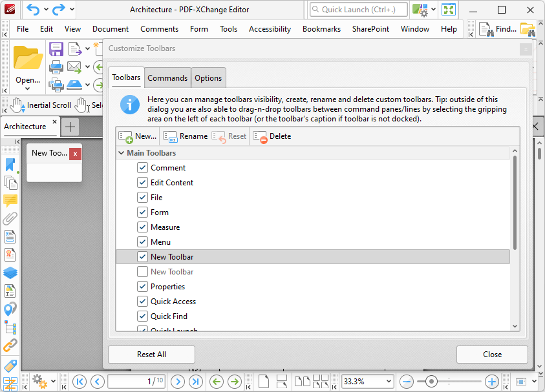Collapse the Main Toolbars group
The image size is (545, 392).
coord(121,153)
